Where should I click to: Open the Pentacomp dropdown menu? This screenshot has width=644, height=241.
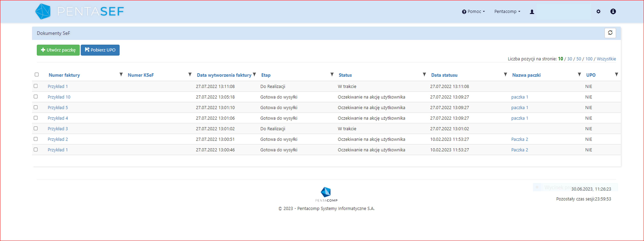[507, 12]
